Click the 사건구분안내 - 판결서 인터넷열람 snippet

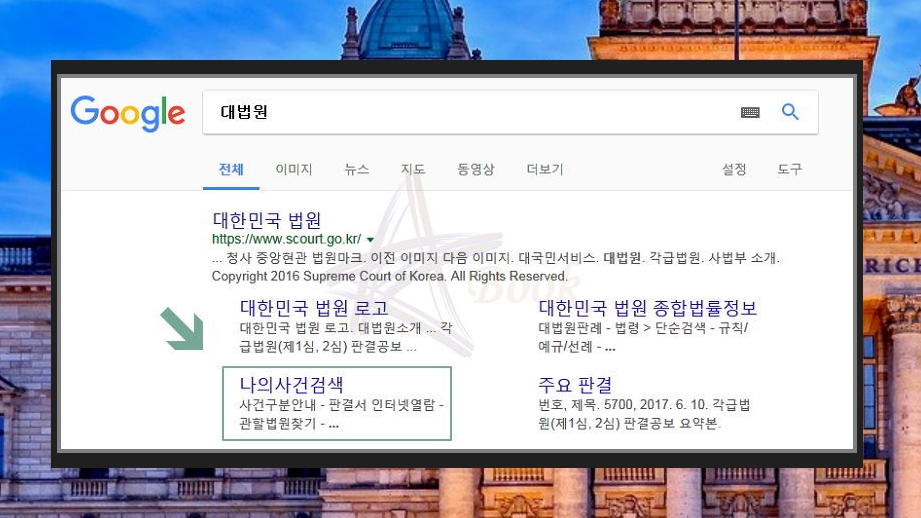pos(341,414)
